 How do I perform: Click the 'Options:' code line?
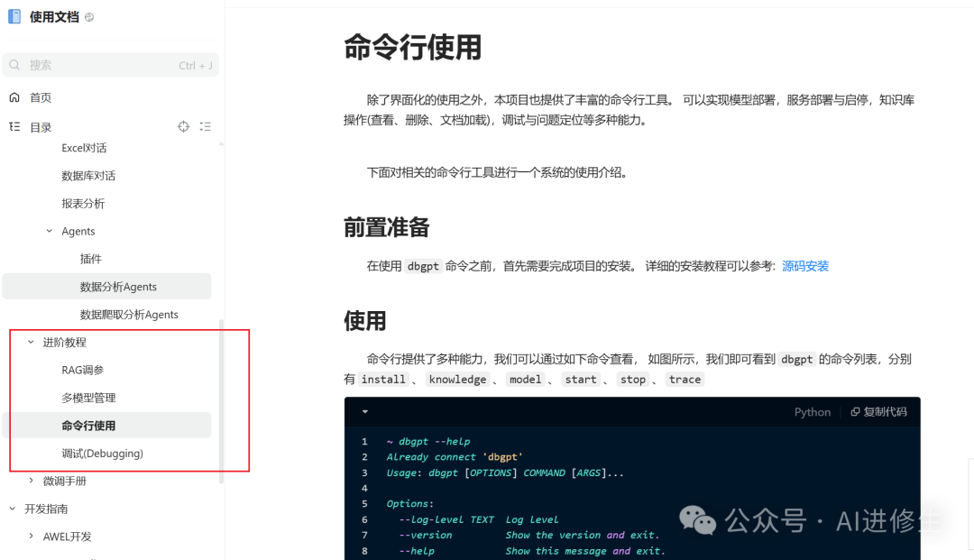[x=410, y=503]
